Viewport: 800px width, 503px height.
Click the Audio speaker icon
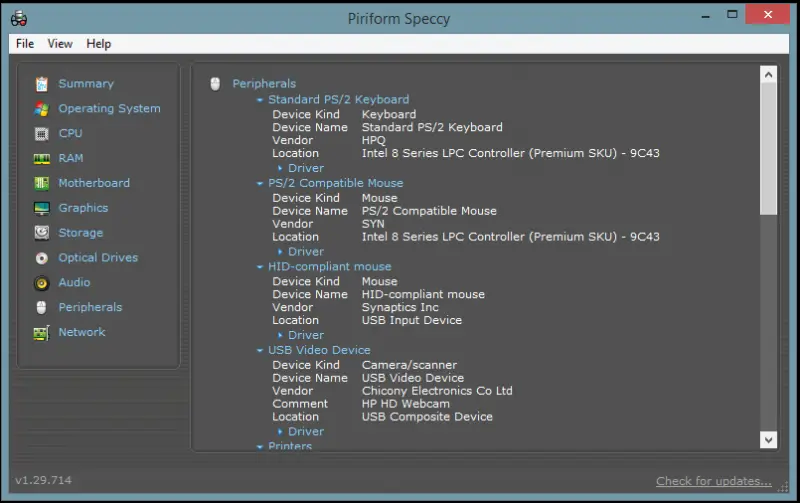[x=42, y=283]
